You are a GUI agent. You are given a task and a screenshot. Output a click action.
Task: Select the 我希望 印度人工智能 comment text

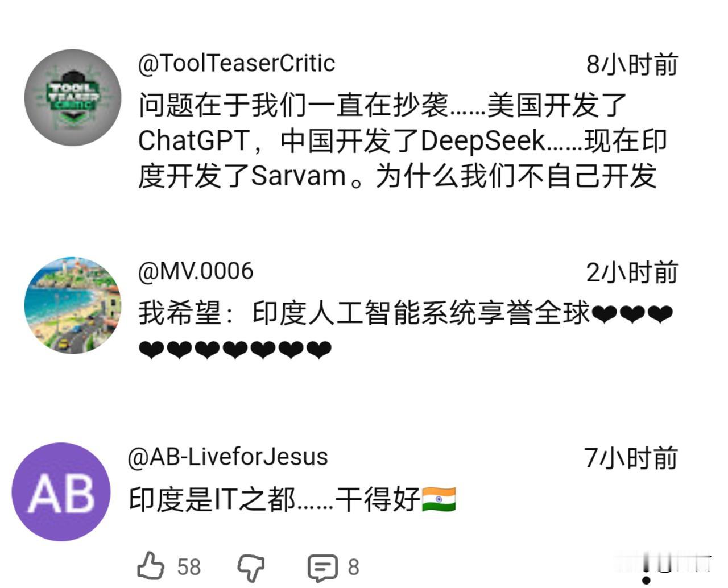(406, 330)
